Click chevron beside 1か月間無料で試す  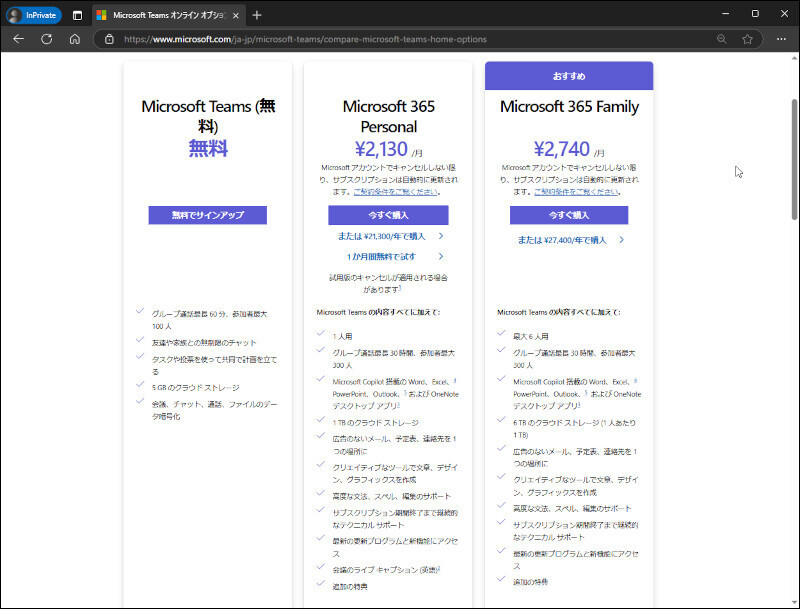click(x=441, y=257)
